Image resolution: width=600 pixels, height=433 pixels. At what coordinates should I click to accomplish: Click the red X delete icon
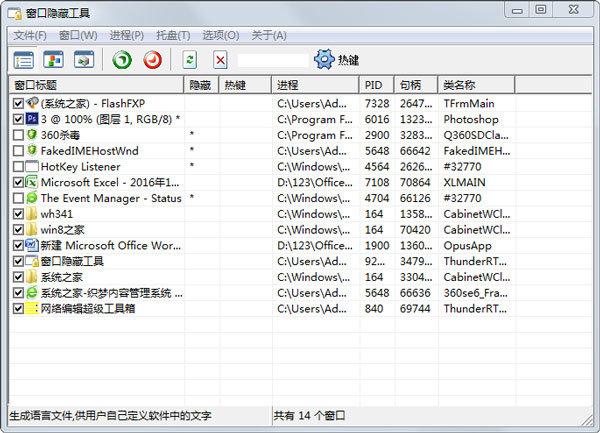(220, 60)
